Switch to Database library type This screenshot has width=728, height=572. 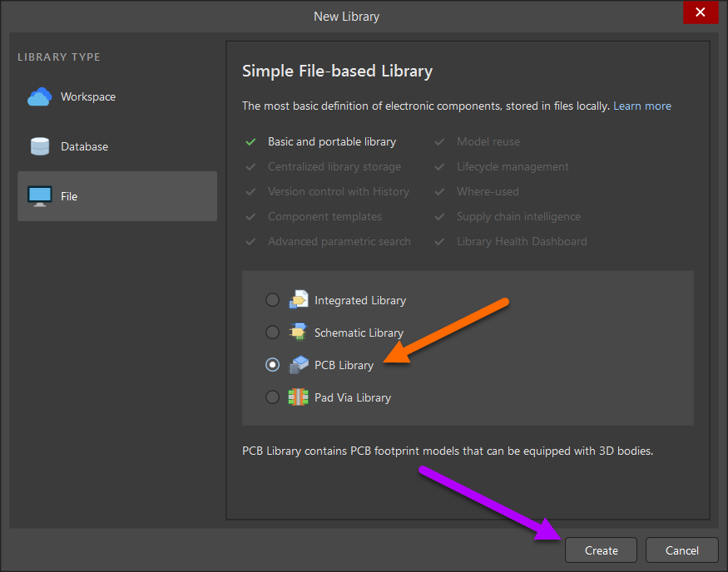pos(84,147)
